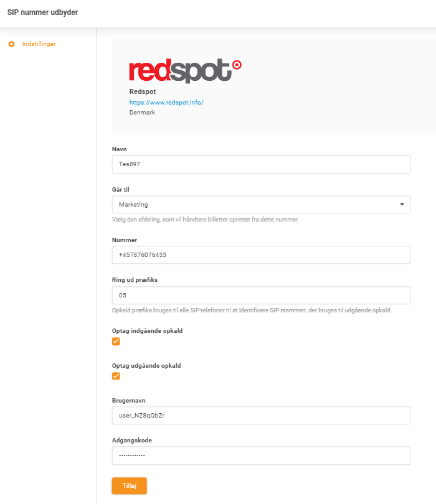Select Marketing in the department combo box
The width and height of the screenshot is (436, 504).
(260, 204)
